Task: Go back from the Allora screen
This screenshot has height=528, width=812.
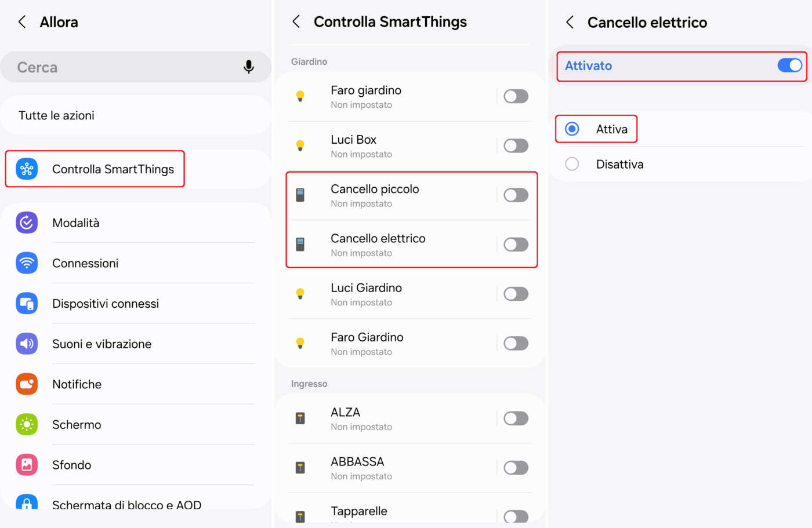Action: 22,22
